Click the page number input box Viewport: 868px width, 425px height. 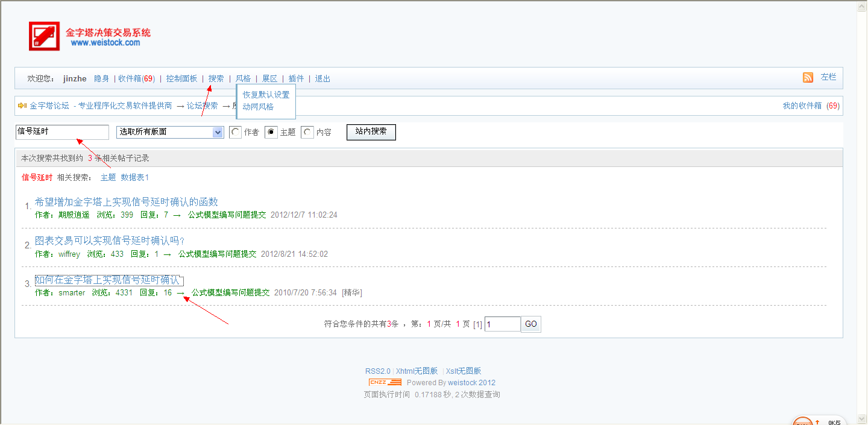502,324
